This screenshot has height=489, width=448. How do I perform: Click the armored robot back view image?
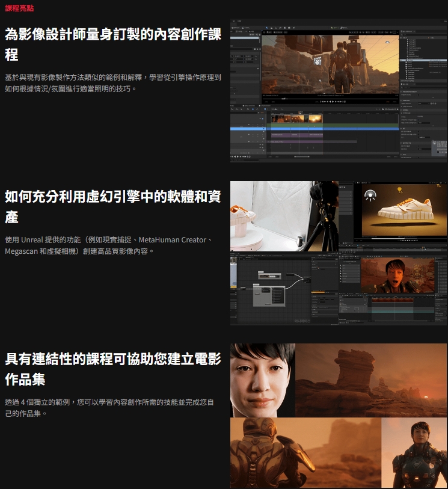(x=305, y=453)
